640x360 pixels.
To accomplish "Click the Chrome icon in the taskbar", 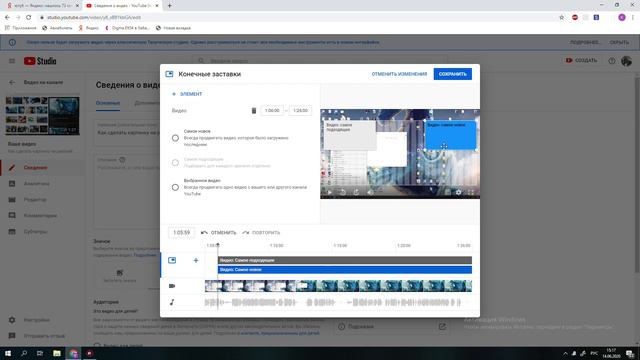I will [x=73, y=353].
